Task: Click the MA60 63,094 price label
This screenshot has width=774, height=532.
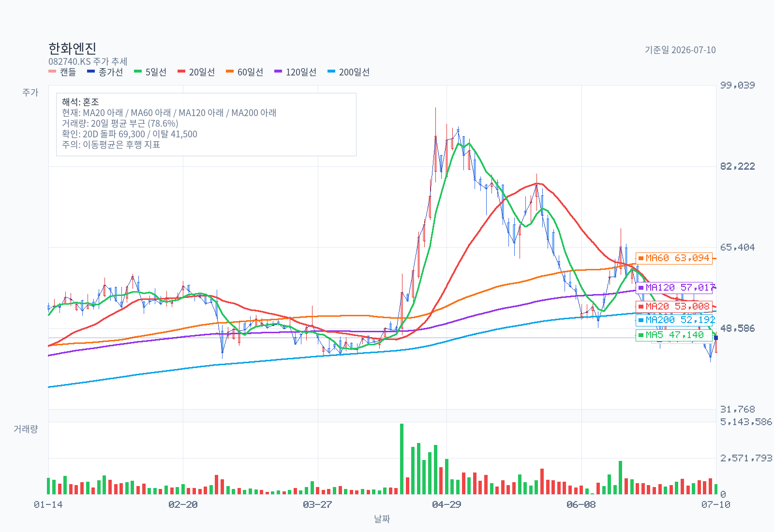Action: (x=674, y=258)
